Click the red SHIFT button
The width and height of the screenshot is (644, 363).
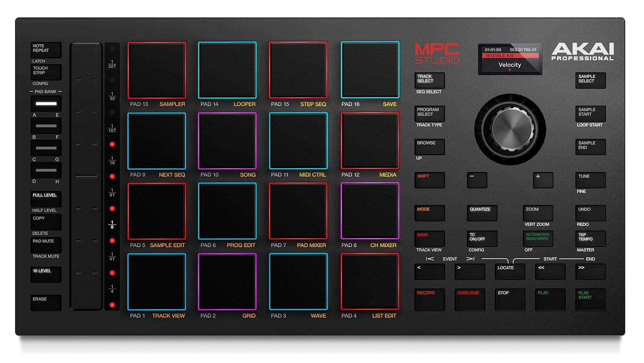pyautogui.click(x=430, y=180)
